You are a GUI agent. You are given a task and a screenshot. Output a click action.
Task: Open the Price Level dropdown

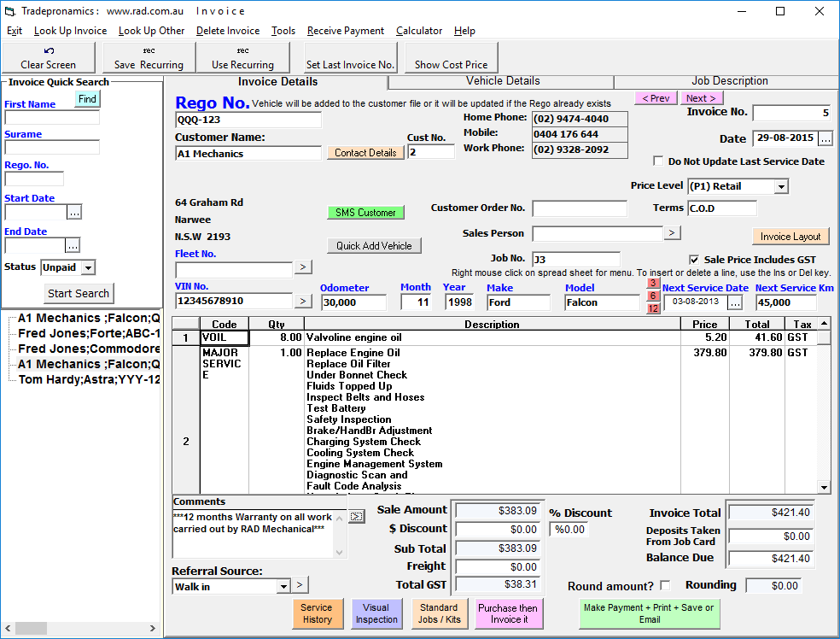(x=782, y=186)
